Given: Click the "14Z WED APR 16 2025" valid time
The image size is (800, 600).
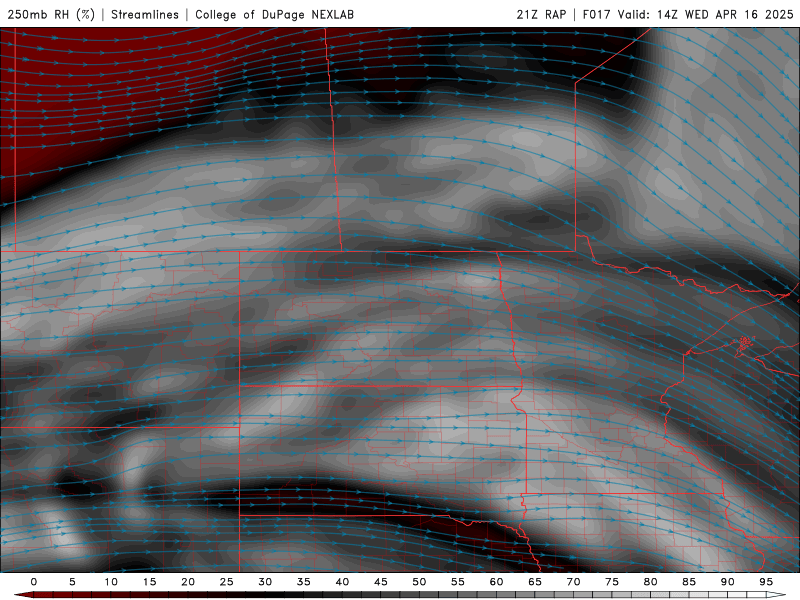Looking at the screenshot, I should [x=725, y=14].
